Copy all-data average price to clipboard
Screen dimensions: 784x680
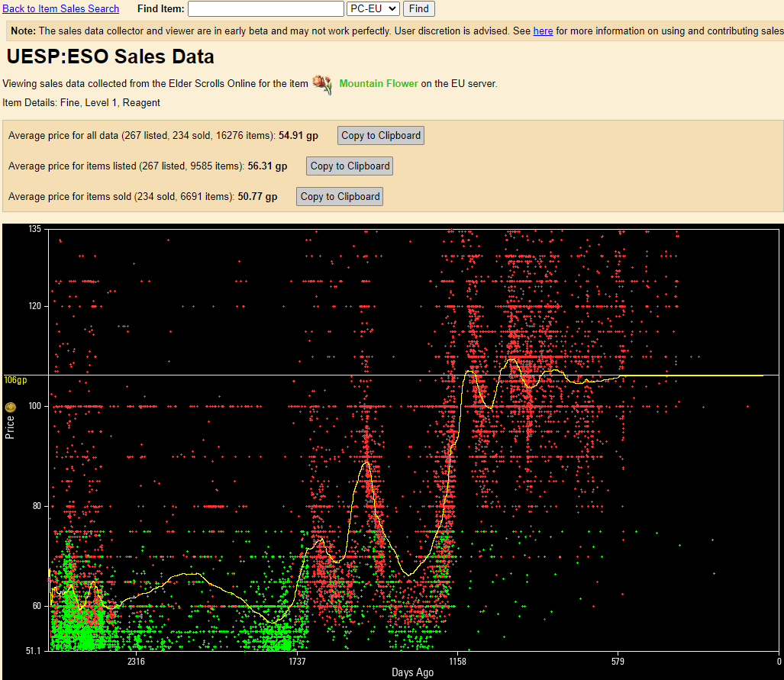tap(380, 136)
